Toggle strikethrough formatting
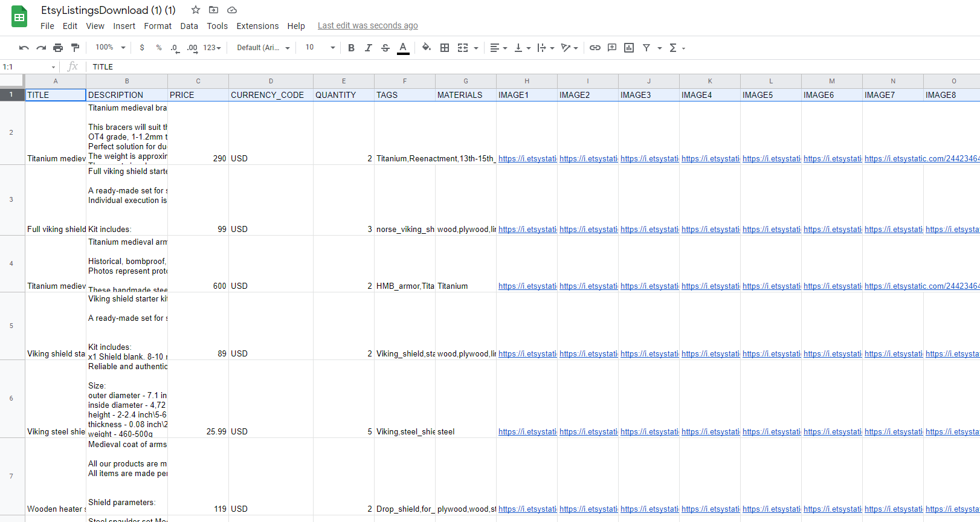Image resolution: width=980 pixels, height=522 pixels. tap(385, 48)
